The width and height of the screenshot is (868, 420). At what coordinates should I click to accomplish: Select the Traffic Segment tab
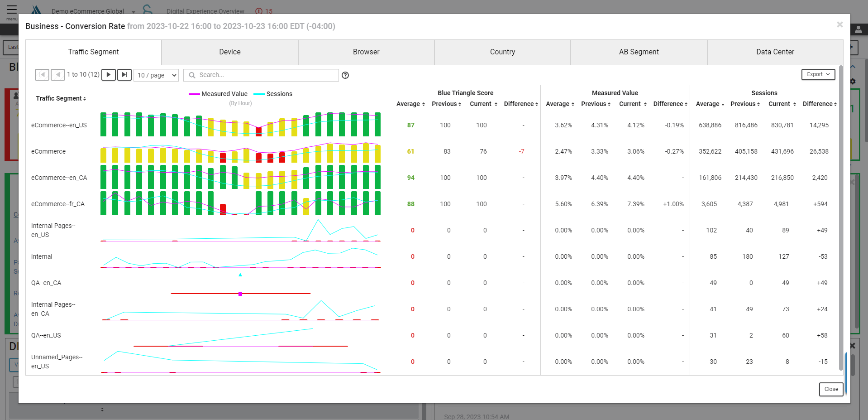(94, 52)
